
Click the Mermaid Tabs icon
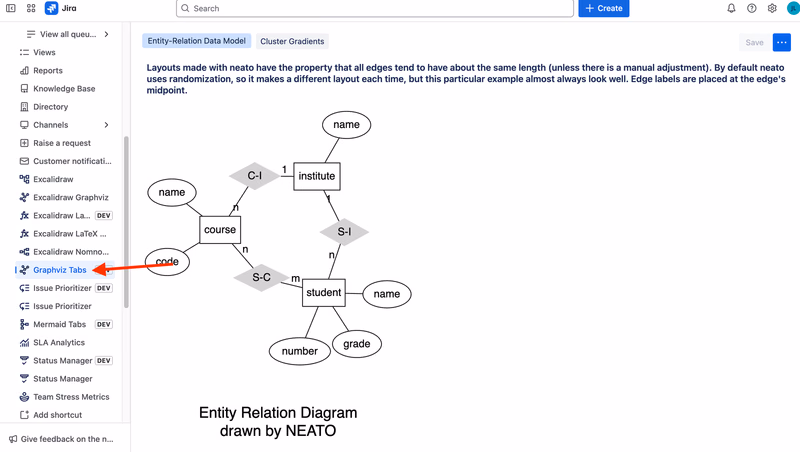point(24,324)
